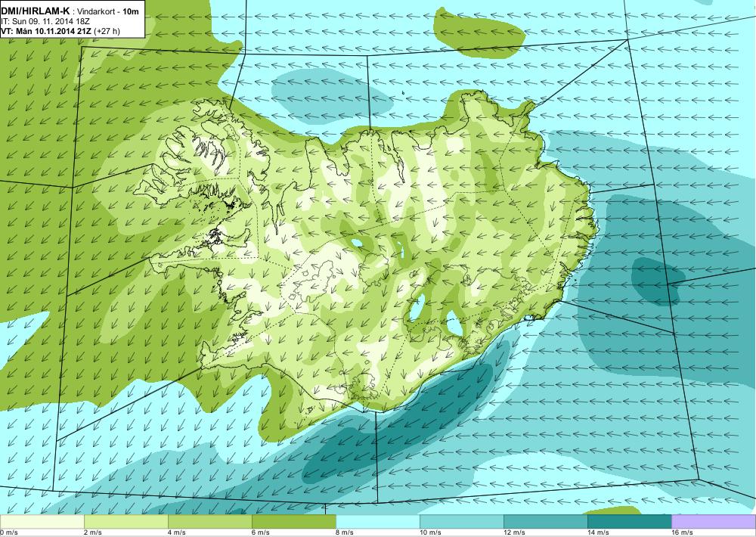This screenshot has height=537, width=756.
Task: Click the '16 m/s' legend label
Action: pos(682,532)
